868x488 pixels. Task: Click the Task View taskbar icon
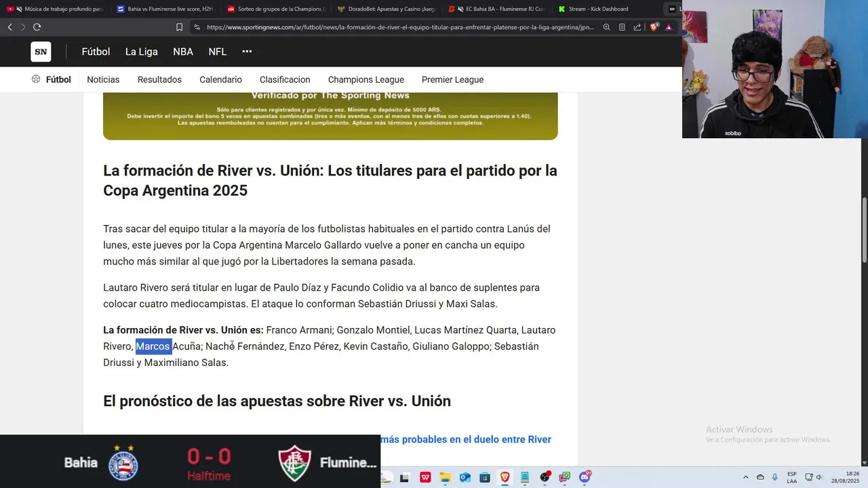[x=404, y=477]
